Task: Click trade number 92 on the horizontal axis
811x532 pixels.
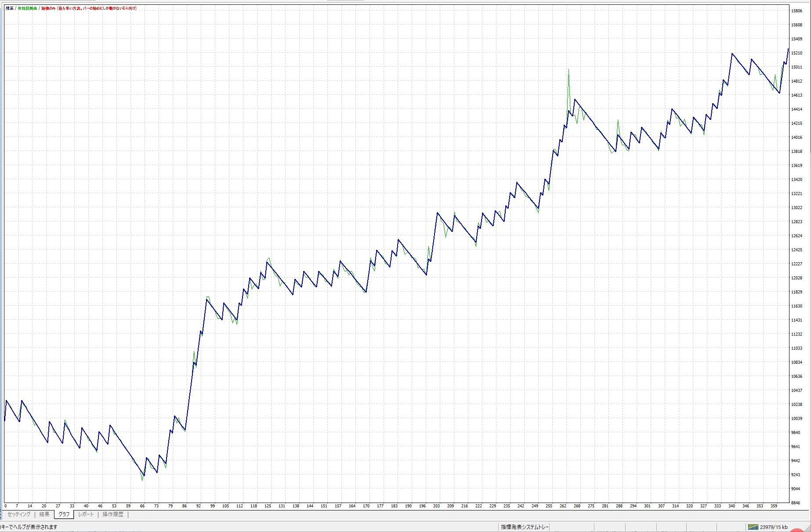Action: coord(199,506)
